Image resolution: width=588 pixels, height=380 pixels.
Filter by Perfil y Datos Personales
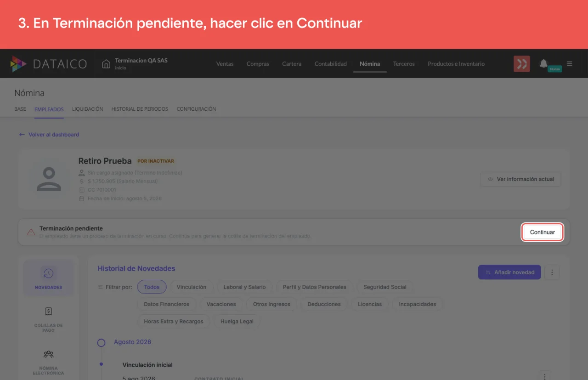tap(315, 287)
